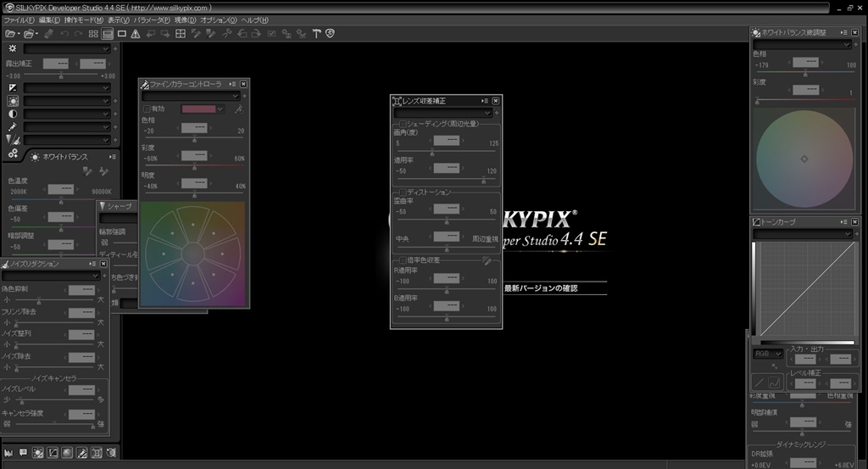
Task: Open the tone preset dropdown beside half-circle icon
Action: click(x=67, y=114)
